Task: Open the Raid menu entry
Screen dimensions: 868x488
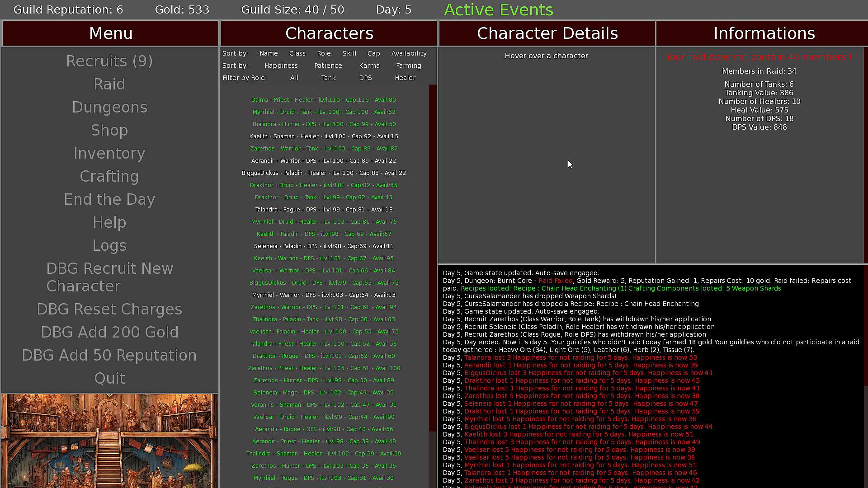Action: point(109,84)
